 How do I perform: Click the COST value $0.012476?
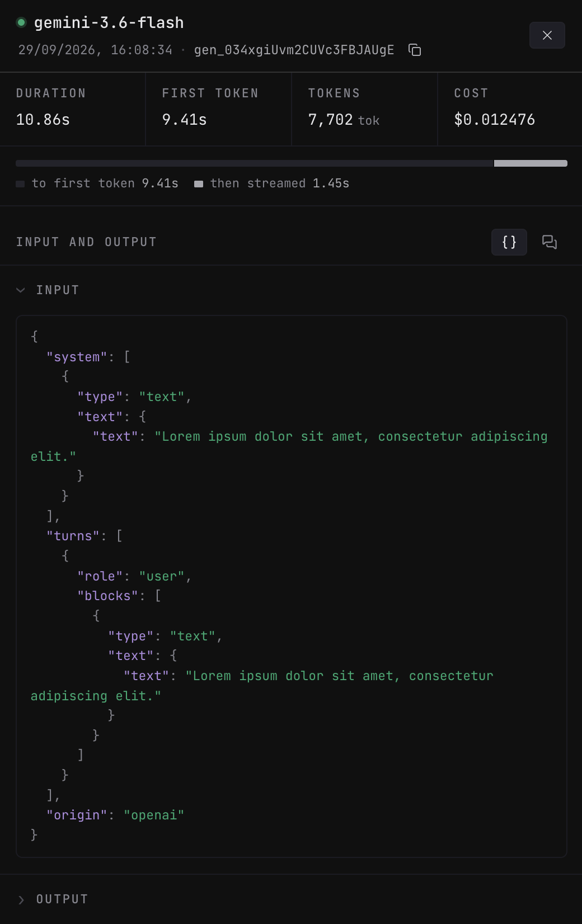coord(495,120)
